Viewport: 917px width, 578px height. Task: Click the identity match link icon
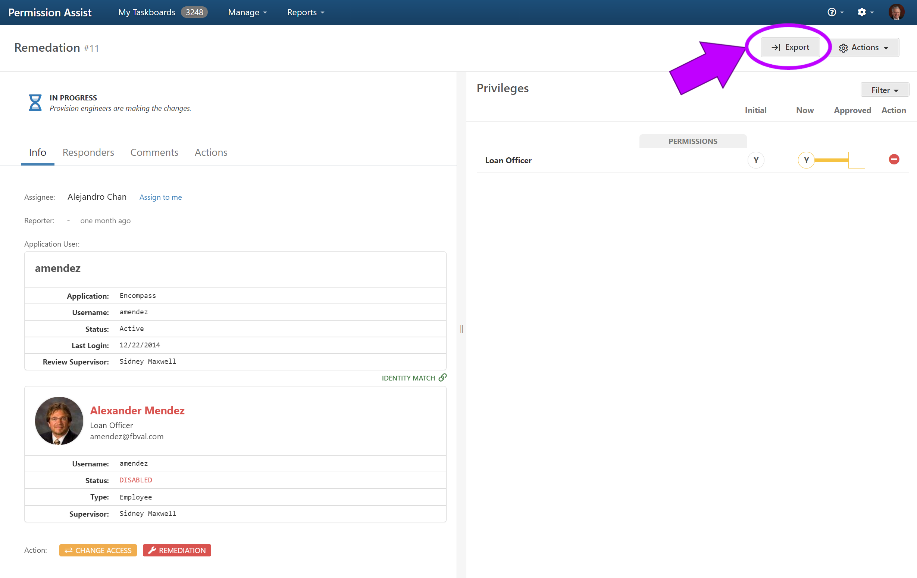pos(443,378)
